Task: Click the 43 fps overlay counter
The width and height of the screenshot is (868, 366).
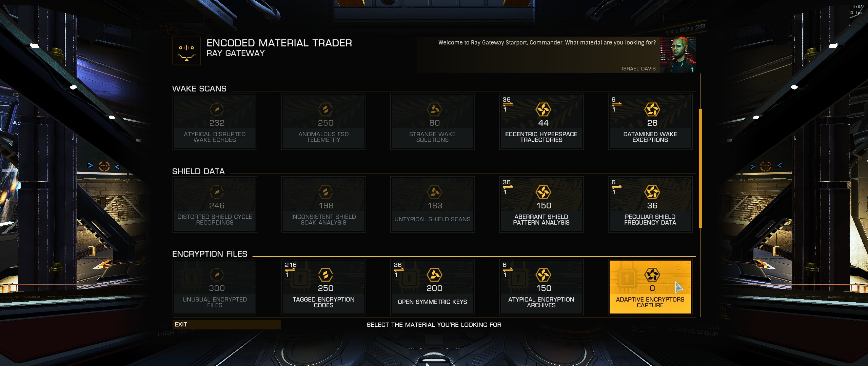Action: (x=855, y=13)
